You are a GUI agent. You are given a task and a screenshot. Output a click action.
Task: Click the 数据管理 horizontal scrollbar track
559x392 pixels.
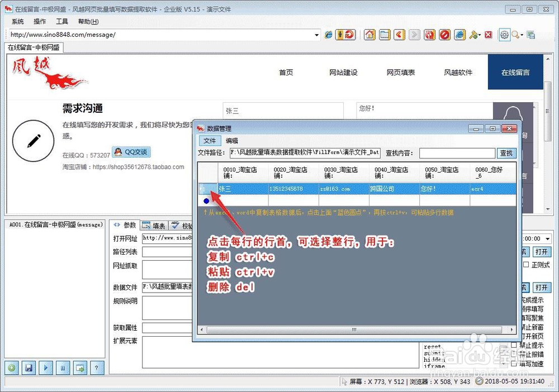tap(357, 329)
